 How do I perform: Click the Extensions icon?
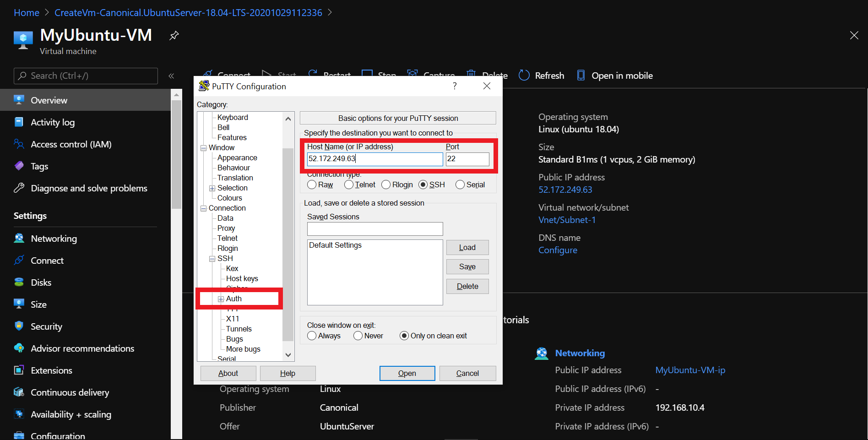click(19, 370)
